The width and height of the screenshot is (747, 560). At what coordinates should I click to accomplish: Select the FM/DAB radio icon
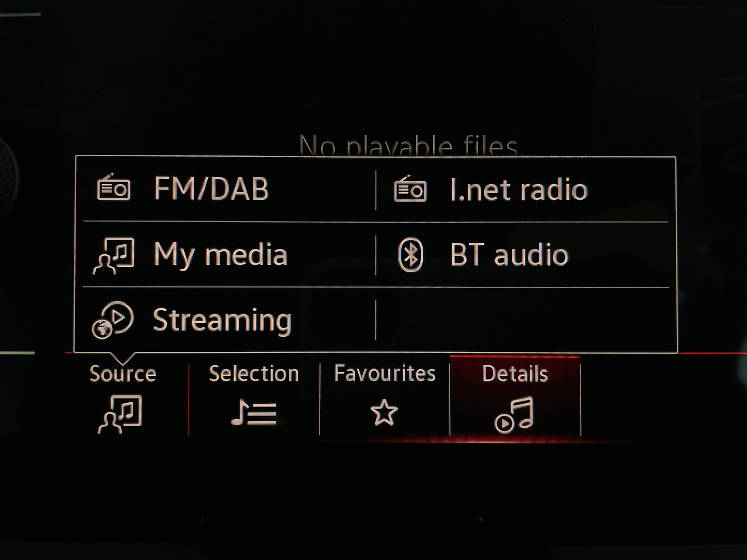point(114,188)
